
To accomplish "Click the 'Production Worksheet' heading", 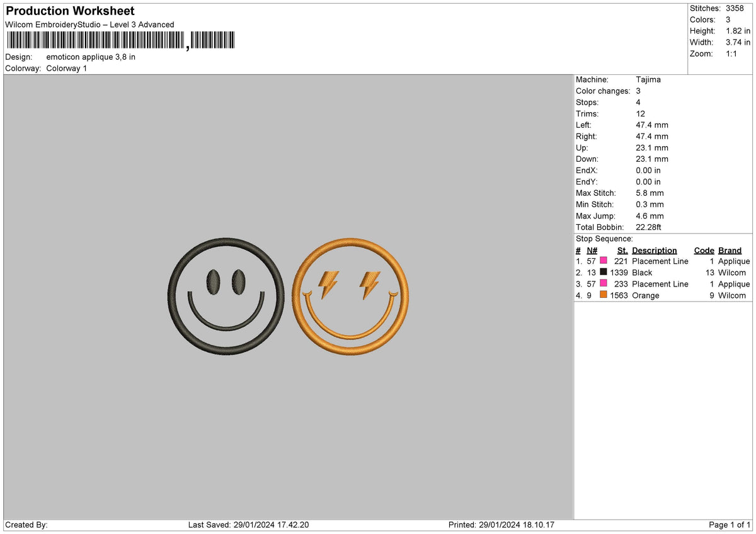I will coord(70,11).
